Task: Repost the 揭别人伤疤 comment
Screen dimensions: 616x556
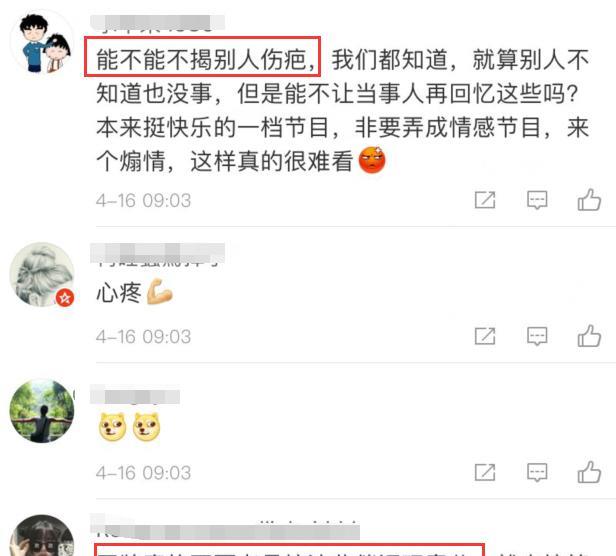Action: click(485, 200)
